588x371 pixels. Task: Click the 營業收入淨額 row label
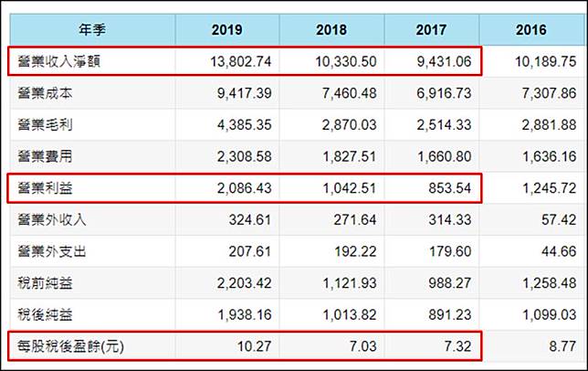click(55, 61)
